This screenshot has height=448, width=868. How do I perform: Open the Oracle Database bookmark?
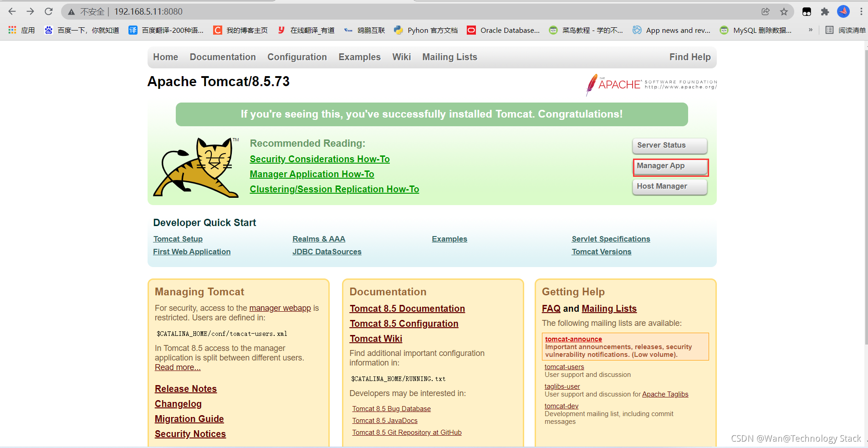click(x=503, y=30)
